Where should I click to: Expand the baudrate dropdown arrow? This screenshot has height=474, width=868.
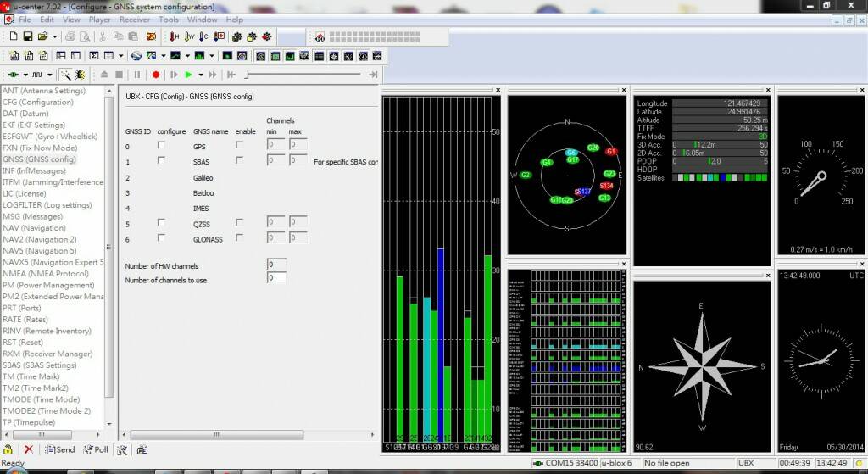click(50, 75)
